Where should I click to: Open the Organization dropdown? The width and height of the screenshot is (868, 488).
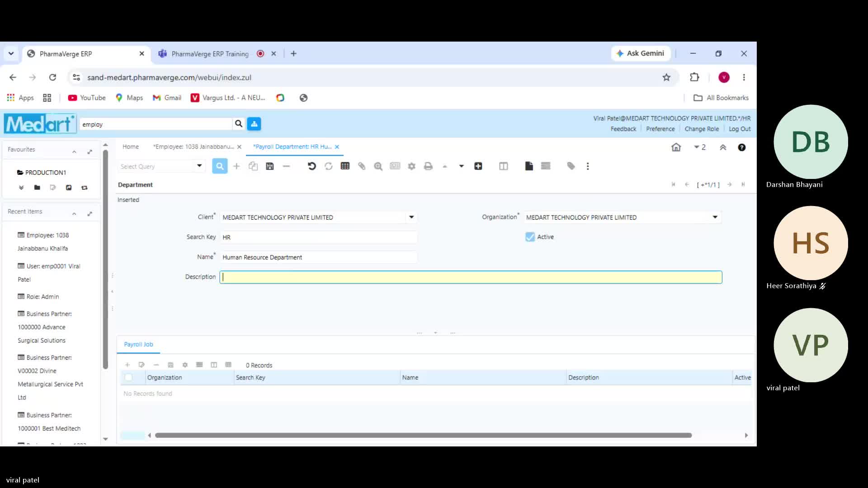pos(715,217)
